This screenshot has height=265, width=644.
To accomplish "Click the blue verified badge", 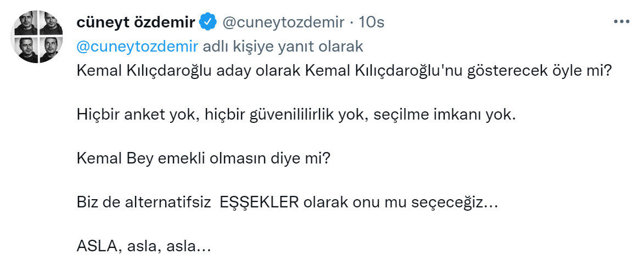I will tap(206, 22).
